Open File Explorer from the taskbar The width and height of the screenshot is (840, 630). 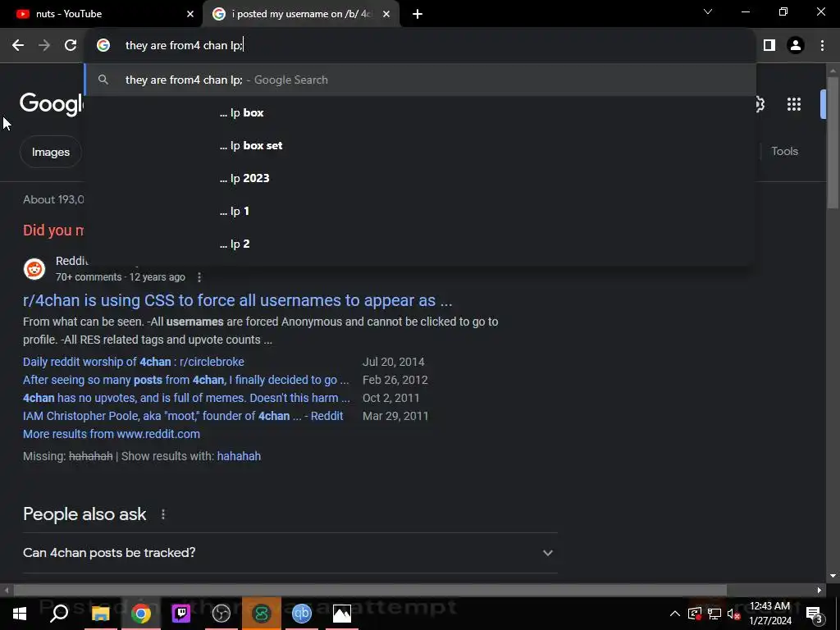[x=100, y=614]
